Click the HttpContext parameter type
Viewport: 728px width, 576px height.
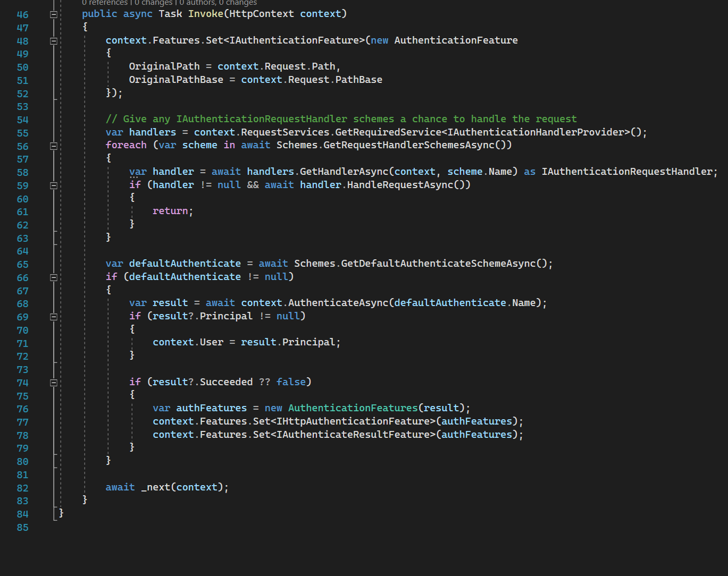click(262, 14)
